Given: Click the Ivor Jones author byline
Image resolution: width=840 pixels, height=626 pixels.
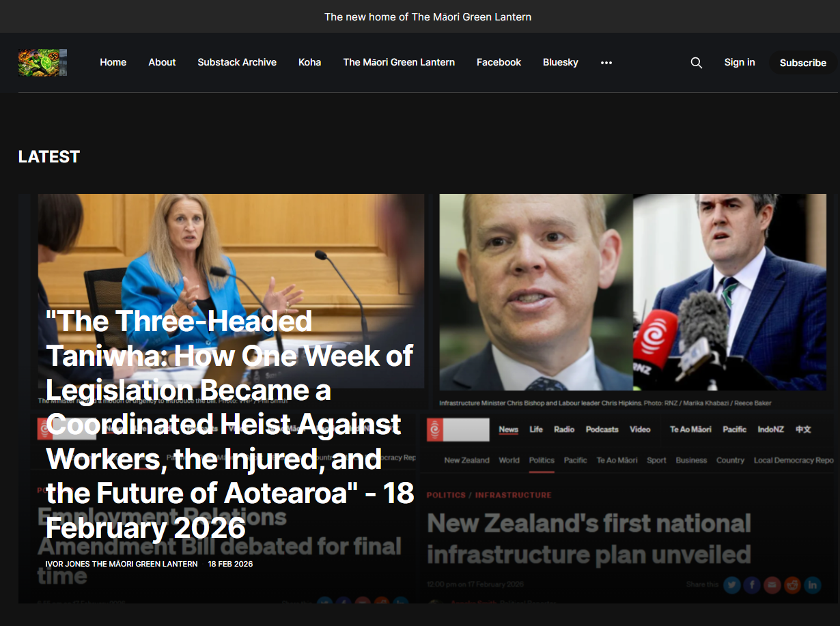Looking at the screenshot, I should pyautogui.click(x=122, y=564).
